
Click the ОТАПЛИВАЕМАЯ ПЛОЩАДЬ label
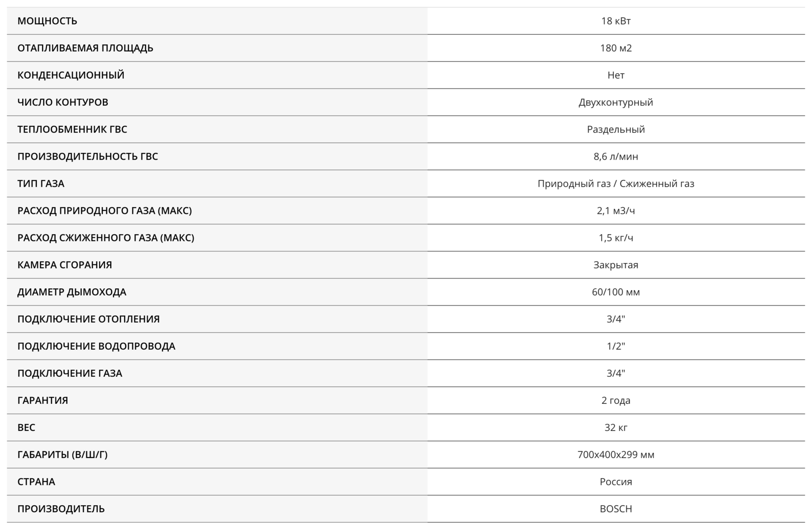click(85, 48)
